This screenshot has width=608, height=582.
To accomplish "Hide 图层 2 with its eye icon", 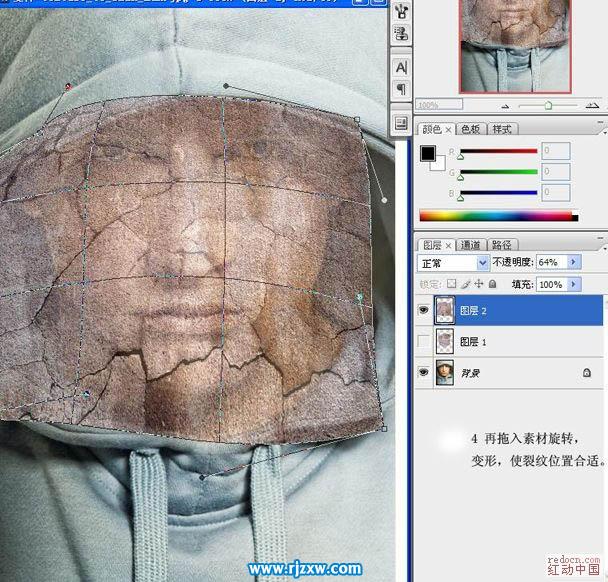I will pyautogui.click(x=423, y=310).
